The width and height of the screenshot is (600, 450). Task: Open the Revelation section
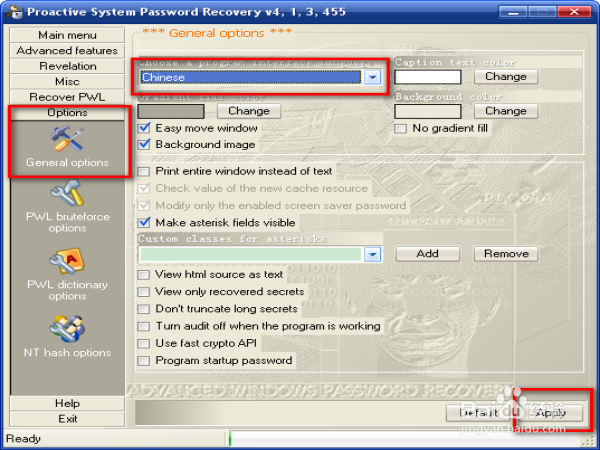pyautogui.click(x=67, y=66)
